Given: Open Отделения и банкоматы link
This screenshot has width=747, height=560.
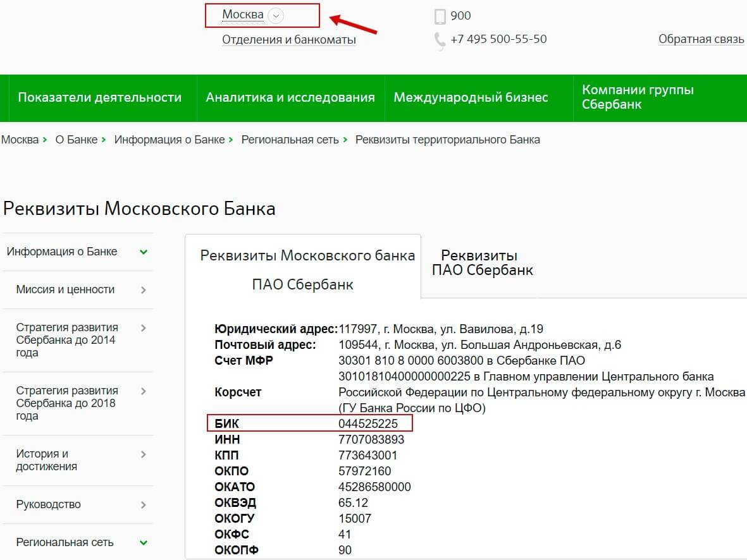Looking at the screenshot, I should click(x=288, y=40).
